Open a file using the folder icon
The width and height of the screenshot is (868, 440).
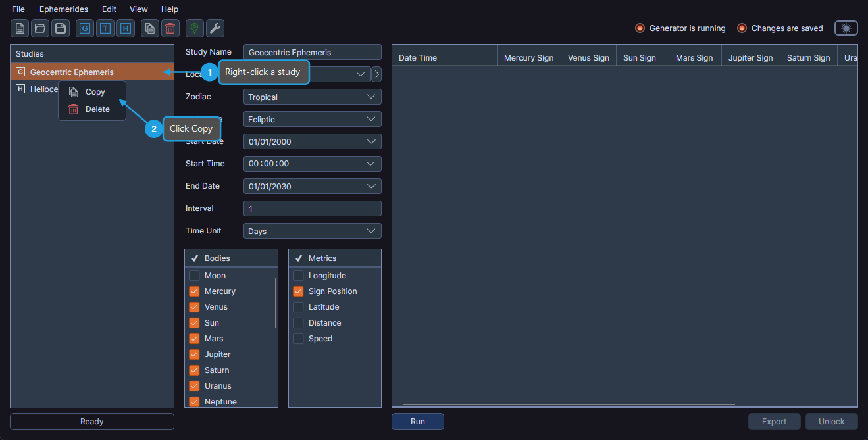[39, 28]
